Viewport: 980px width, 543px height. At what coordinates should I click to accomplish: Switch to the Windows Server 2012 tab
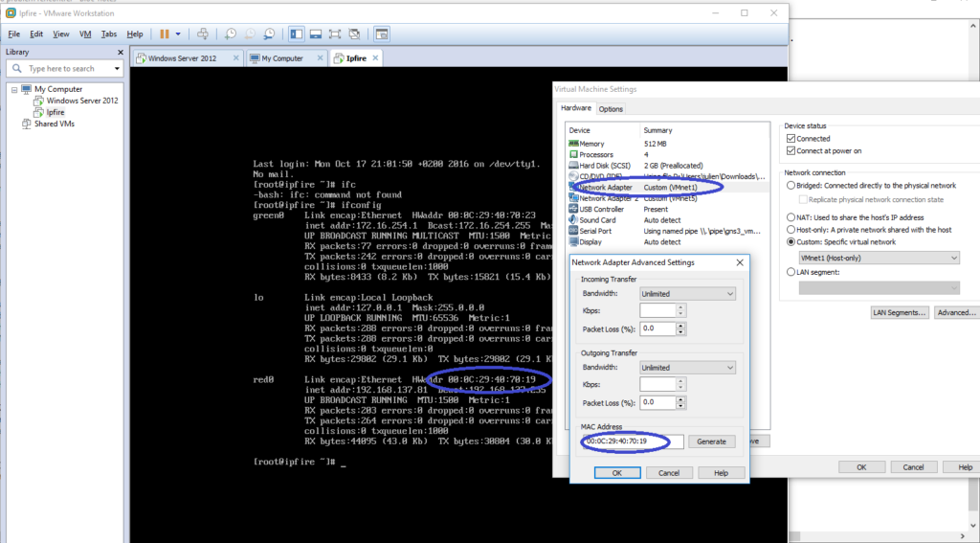click(182, 58)
